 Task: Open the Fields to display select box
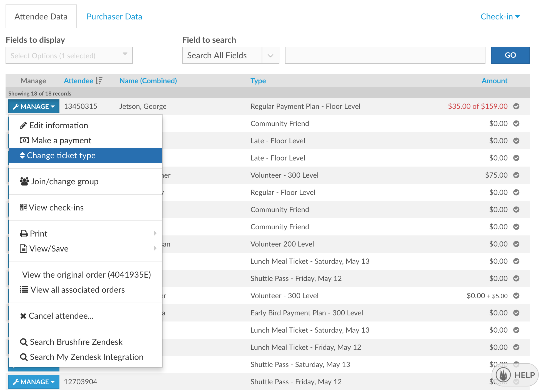click(x=69, y=55)
